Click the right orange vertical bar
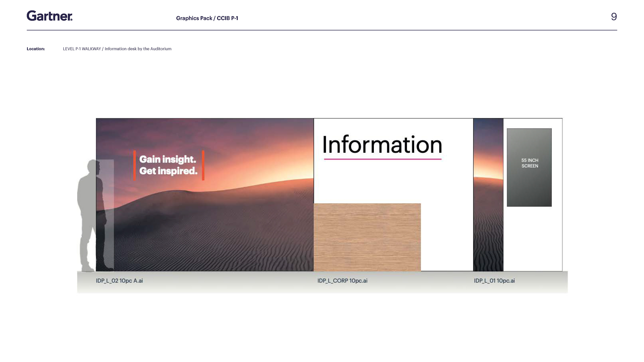644x362 pixels. [203, 165]
